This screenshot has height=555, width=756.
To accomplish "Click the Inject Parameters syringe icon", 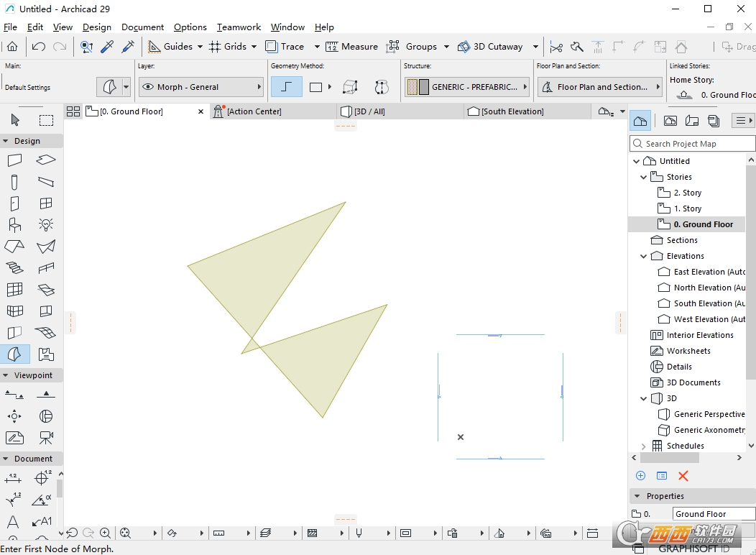I will tap(128, 46).
